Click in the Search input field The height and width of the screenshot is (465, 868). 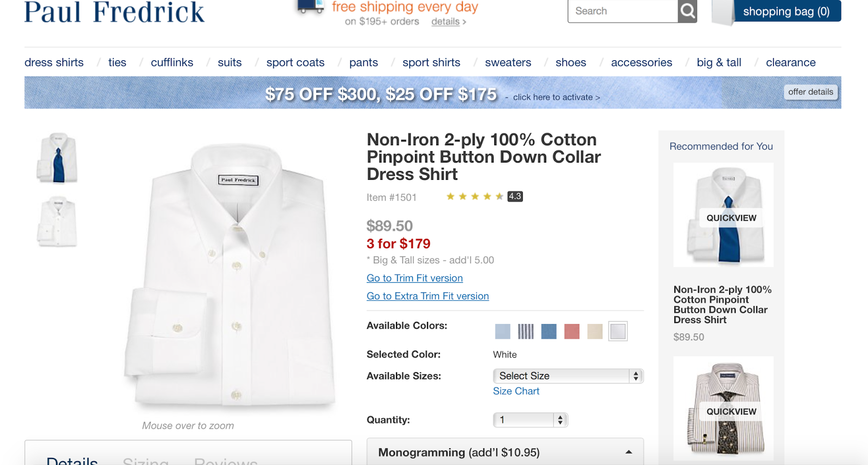click(x=623, y=11)
